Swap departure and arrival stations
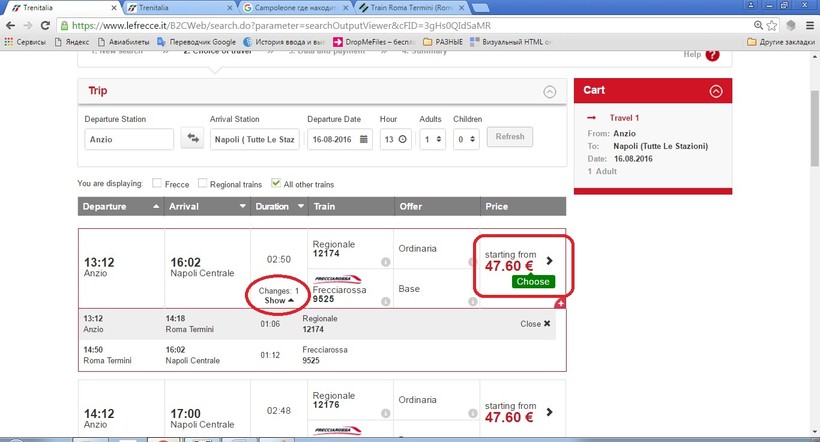Image resolution: width=820 pixels, height=442 pixels. [191, 139]
